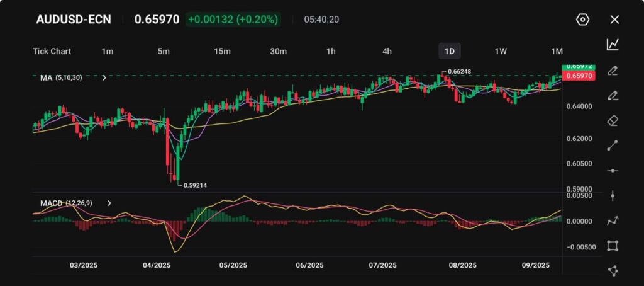Click the red 0.65970 current price label
The width and height of the screenshot is (644, 286).
coord(577,76)
